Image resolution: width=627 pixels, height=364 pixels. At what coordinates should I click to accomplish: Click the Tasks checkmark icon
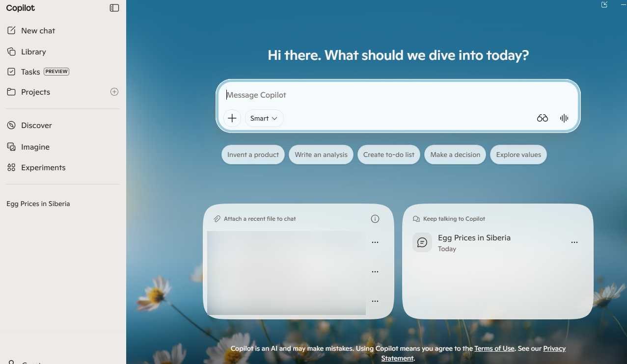click(11, 72)
